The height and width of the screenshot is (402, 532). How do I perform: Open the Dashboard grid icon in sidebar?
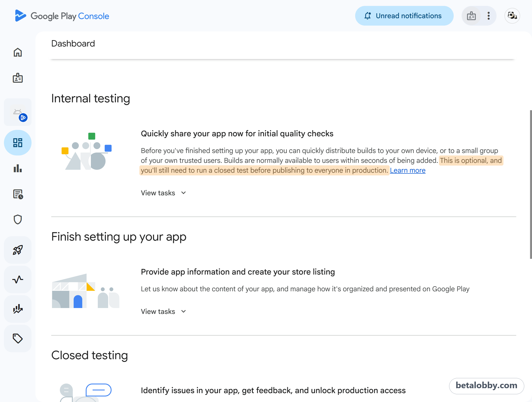coord(18,143)
